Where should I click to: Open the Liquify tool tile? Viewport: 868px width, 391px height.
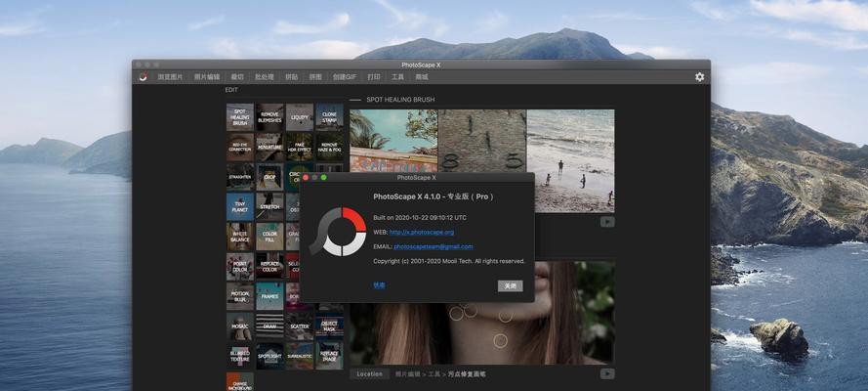click(300, 117)
